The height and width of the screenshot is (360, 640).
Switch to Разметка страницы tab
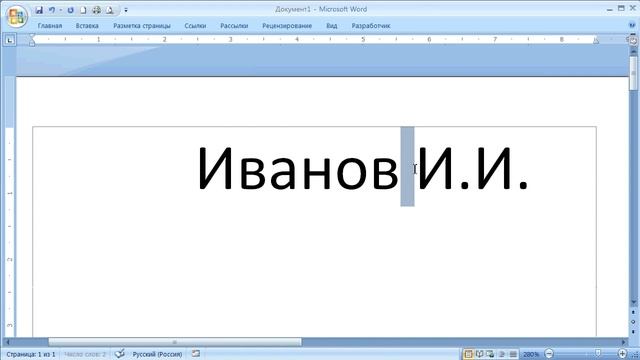142,26
